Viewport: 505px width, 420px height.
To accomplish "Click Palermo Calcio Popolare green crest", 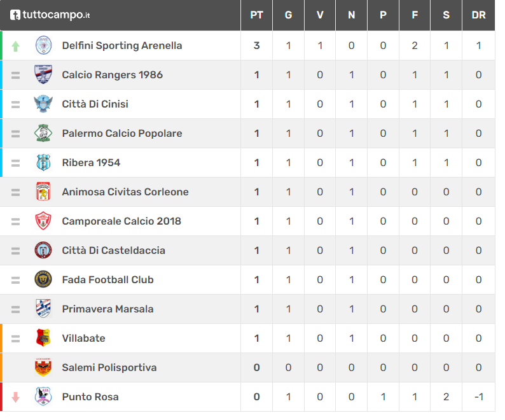I will click(43, 133).
